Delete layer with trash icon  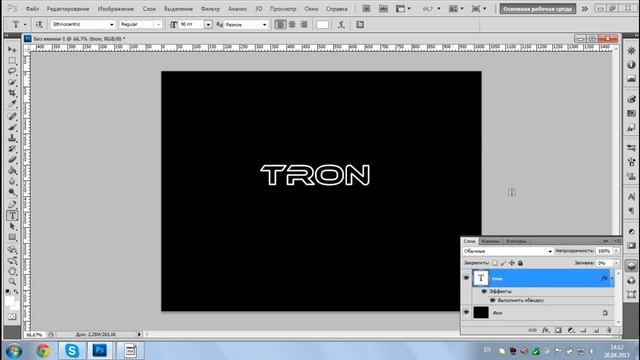click(x=609, y=330)
